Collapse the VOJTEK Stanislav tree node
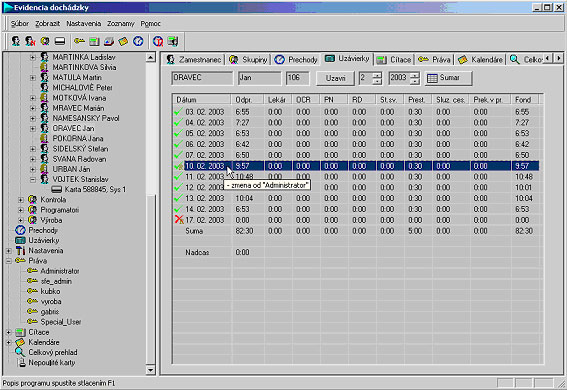 (33, 179)
